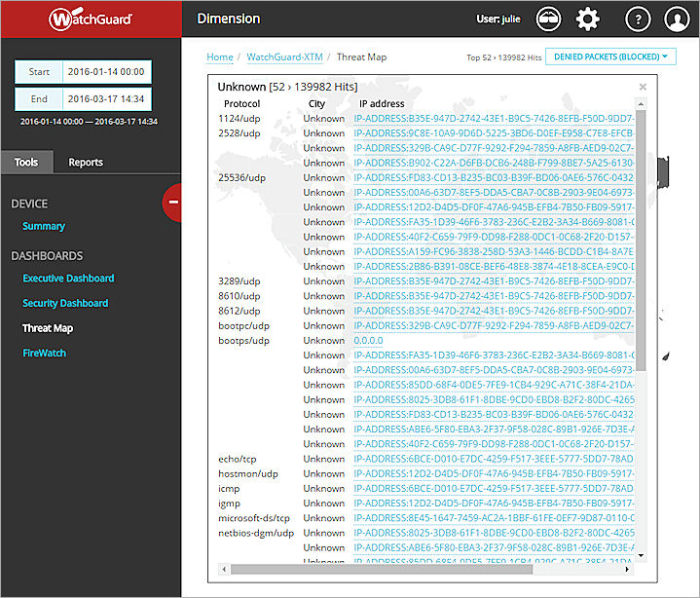Navigate to WatchGuard-XTM breadcrumb

(x=282, y=57)
